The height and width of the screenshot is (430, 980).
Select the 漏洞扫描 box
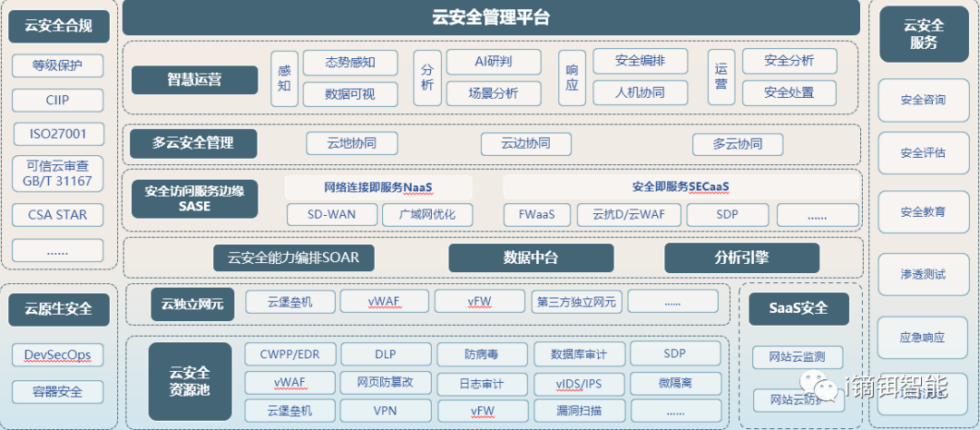click(x=581, y=410)
